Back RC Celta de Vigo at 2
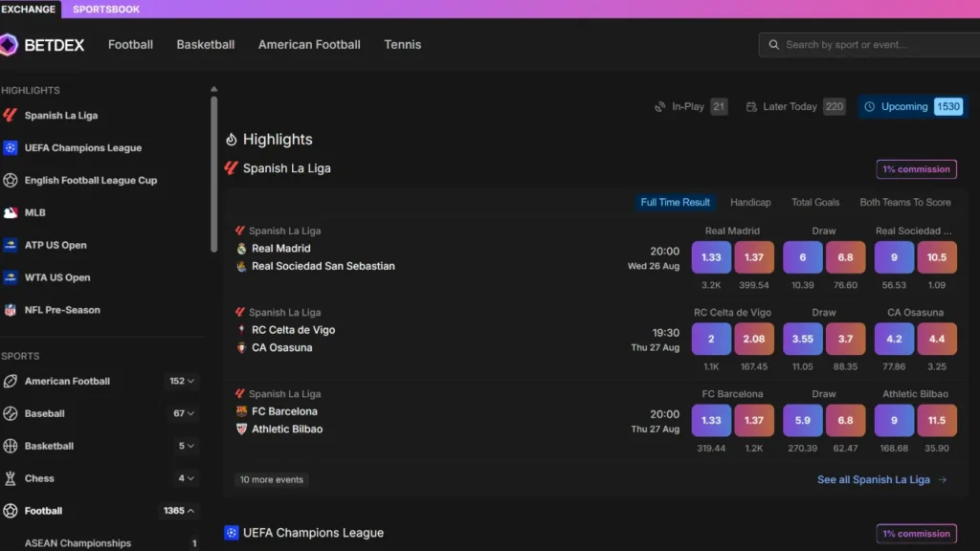This screenshot has height=551, width=980. 711,340
